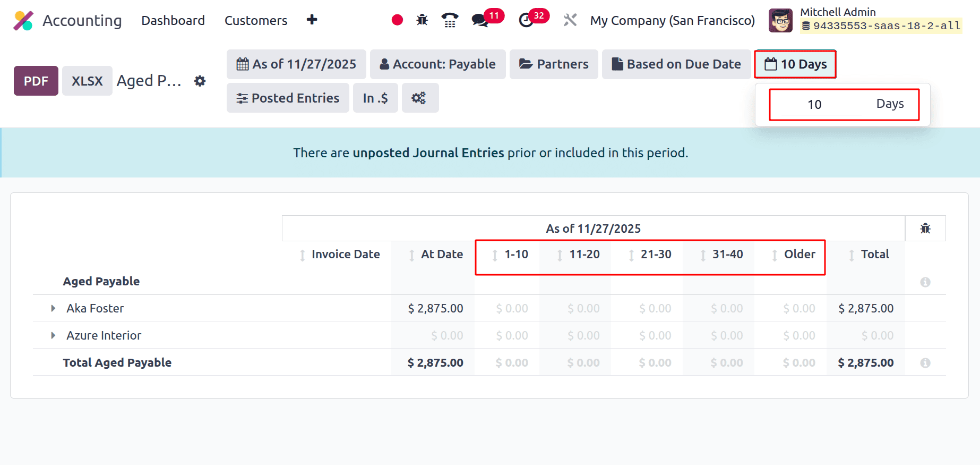Screen dimensions: 980x465
Task: Open the Posted Entries options dropdown
Action: [288, 98]
